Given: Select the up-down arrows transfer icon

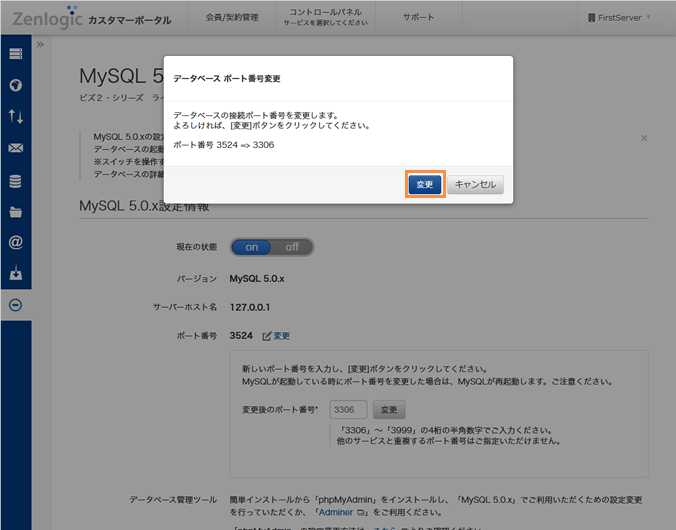Looking at the screenshot, I should (x=15, y=117).
